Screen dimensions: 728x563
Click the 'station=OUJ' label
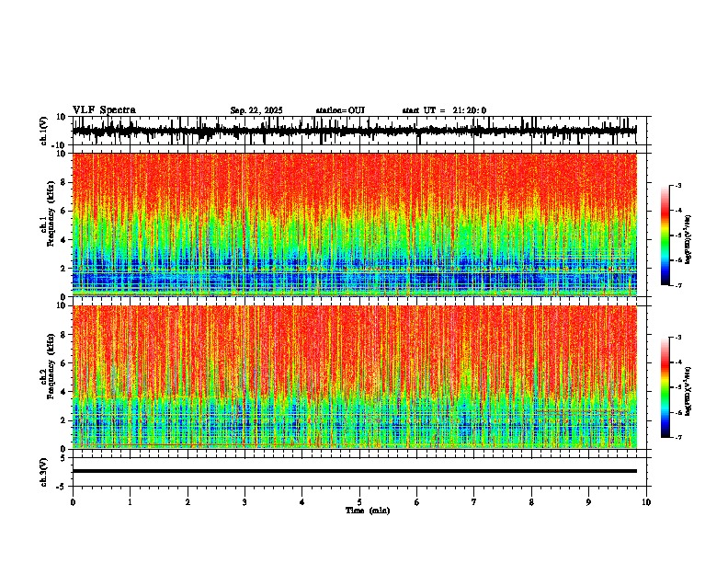pos(340,110)
